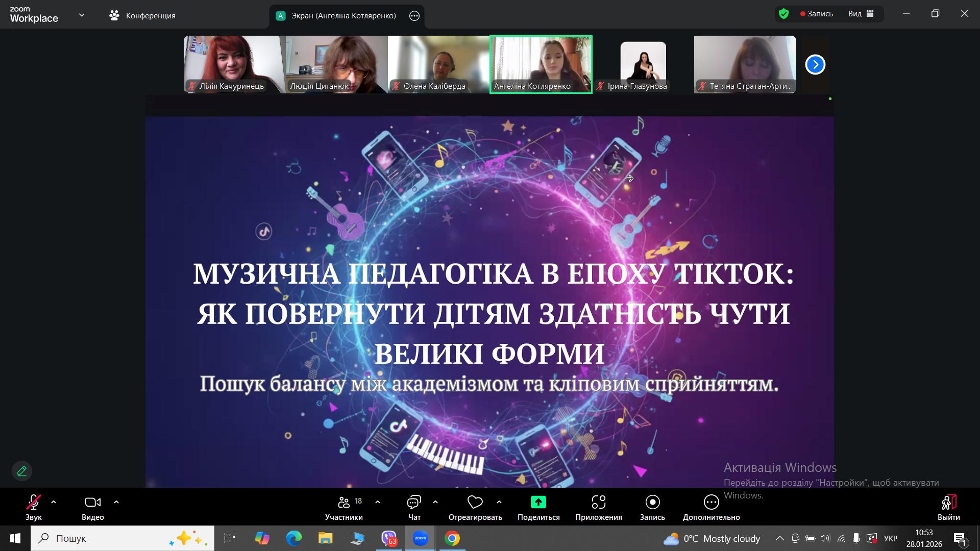The width and height of the screenshot is (980, 551).
Task: Open the Zoom Workplace dropdown chevron
Action: pos(82,15)
